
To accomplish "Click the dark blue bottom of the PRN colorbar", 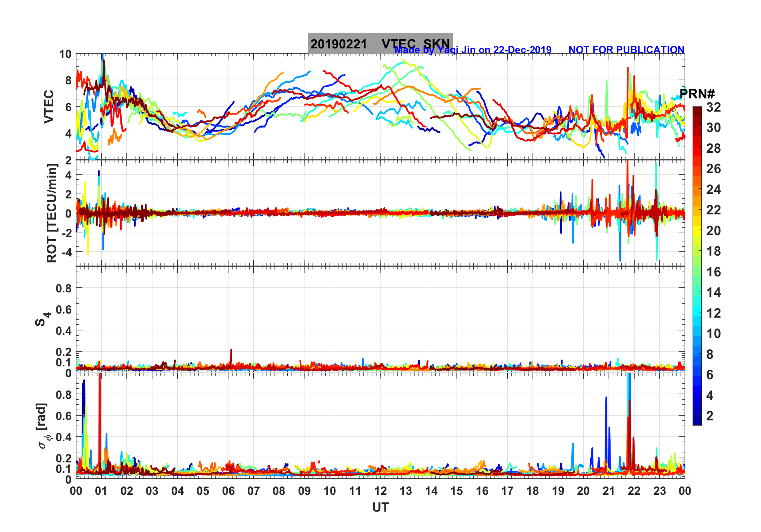I will [x=697, y=420].
